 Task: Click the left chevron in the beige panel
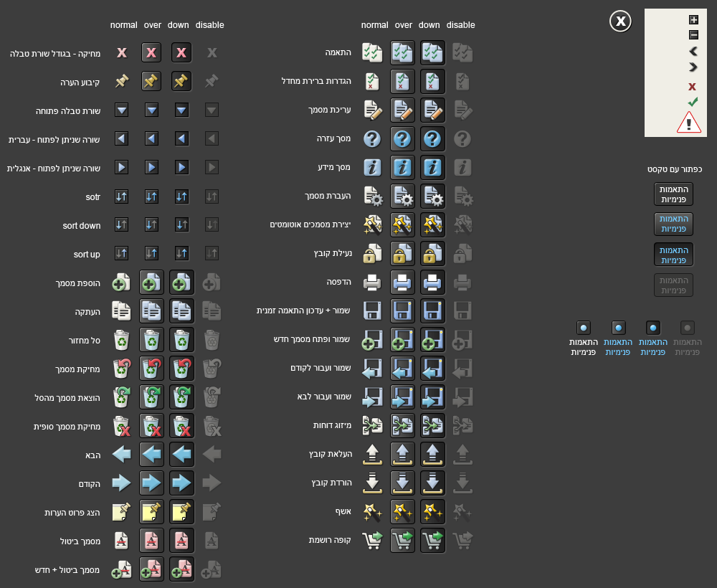(693, 51)
